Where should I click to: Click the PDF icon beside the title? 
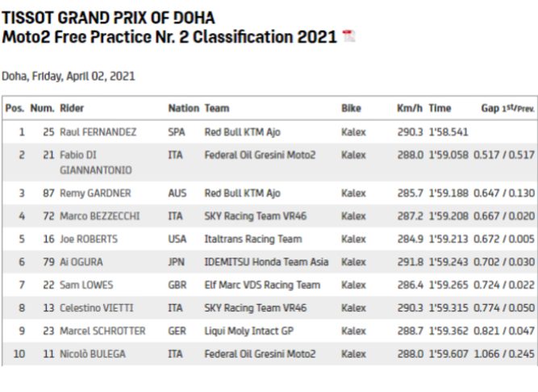pyautogui.click(x=348, y=37)
